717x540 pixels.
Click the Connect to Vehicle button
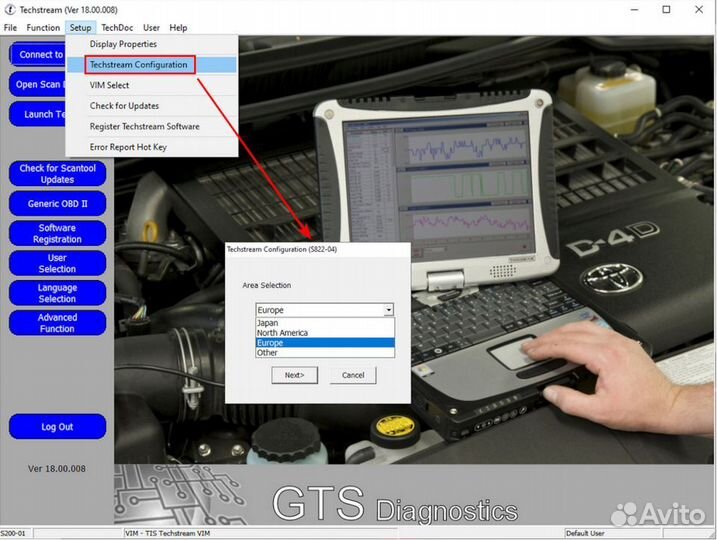coord(37,54)
